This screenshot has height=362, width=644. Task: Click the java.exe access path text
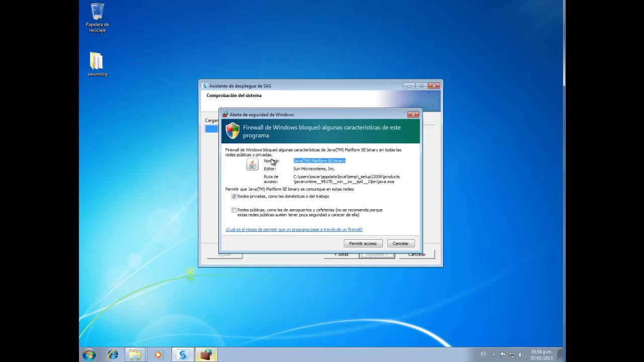click(347, 179)
